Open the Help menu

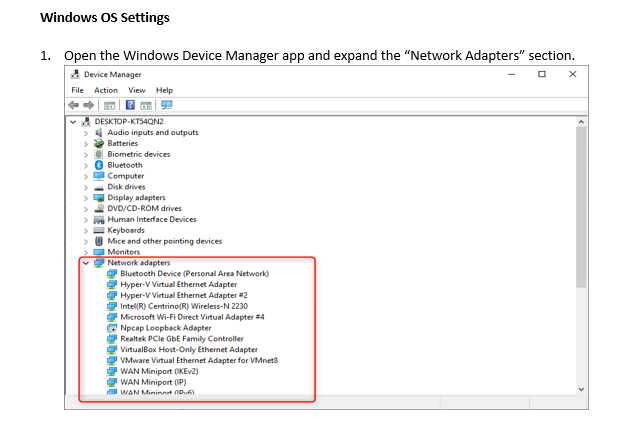tap(164, 90)
